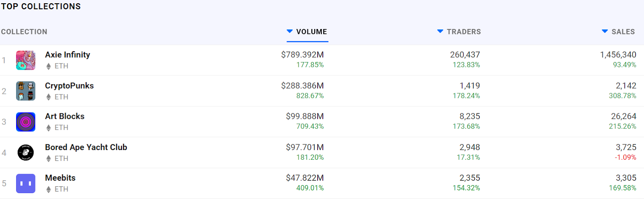
Task: Select sales count 1,456,340
Action: pos(618,55)
